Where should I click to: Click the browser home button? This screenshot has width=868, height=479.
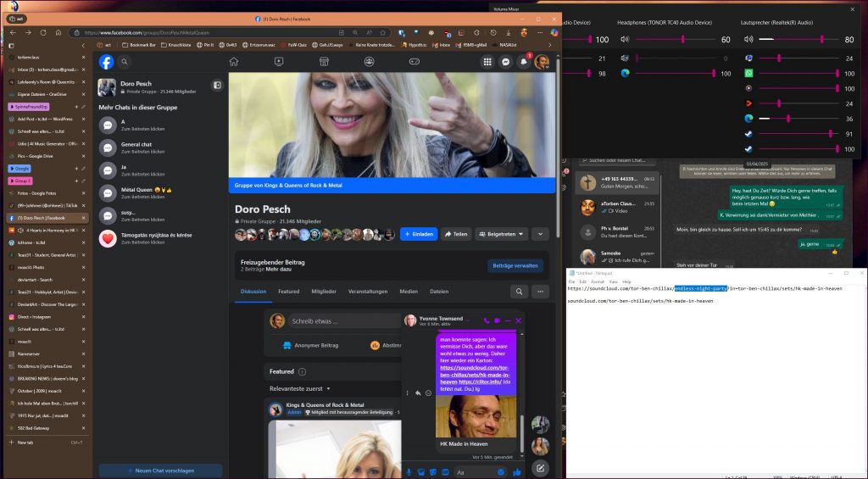58,33
